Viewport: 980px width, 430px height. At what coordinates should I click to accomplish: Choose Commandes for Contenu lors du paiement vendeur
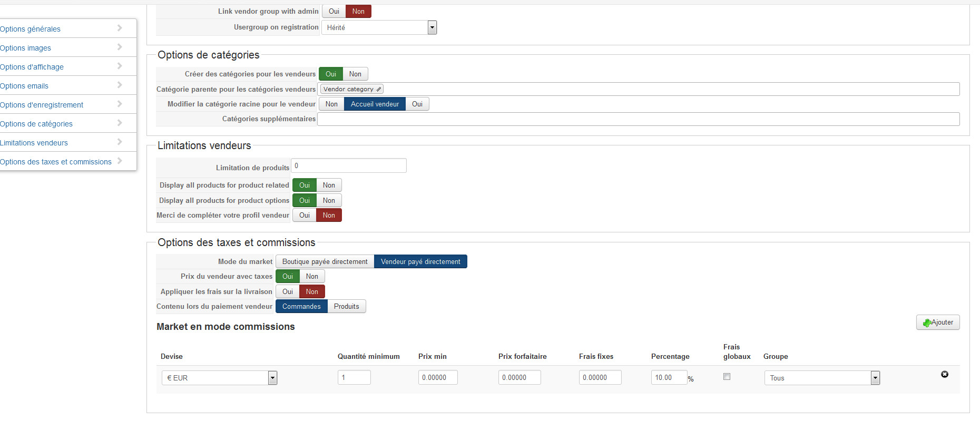click(301, 306)
